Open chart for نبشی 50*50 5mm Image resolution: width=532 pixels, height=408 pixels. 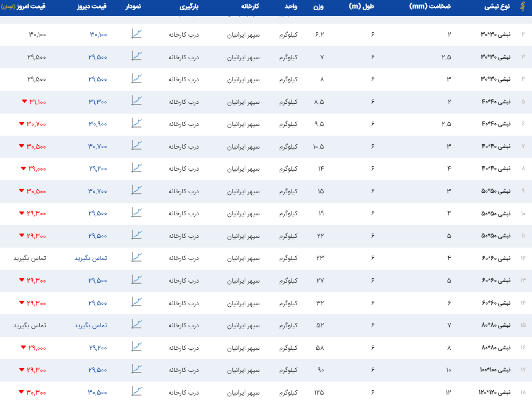(x=137, y=235)
